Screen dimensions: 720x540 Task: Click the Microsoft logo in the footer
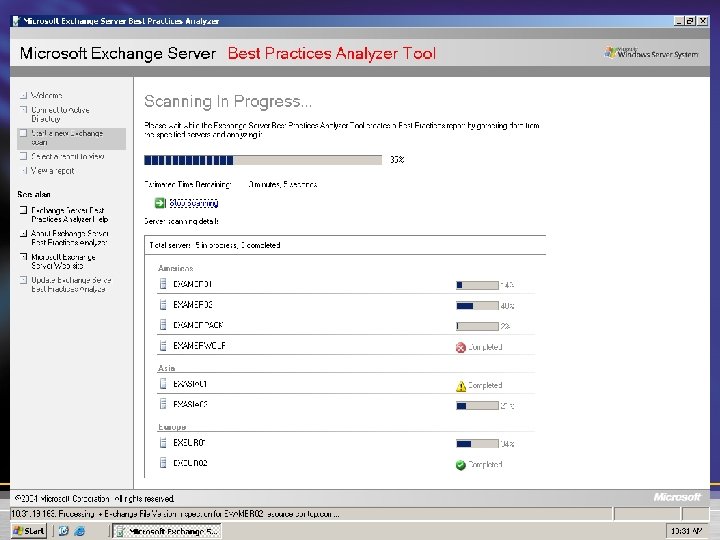(677, 497)
